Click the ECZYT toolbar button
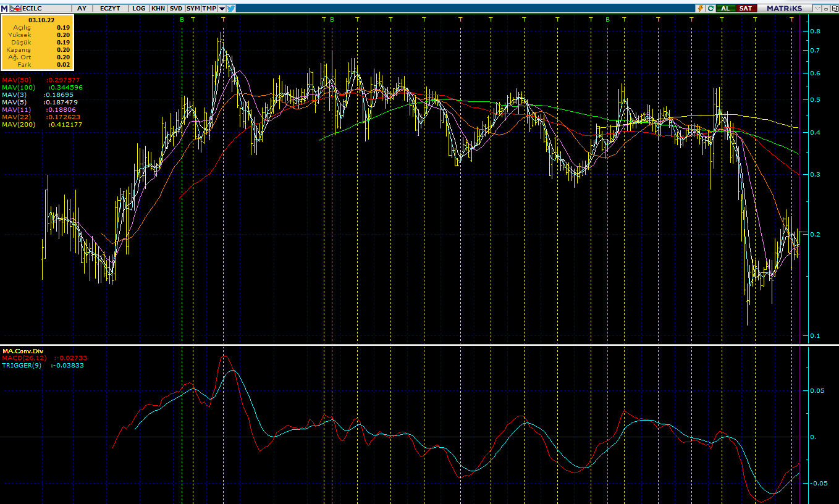 (110, 9)
